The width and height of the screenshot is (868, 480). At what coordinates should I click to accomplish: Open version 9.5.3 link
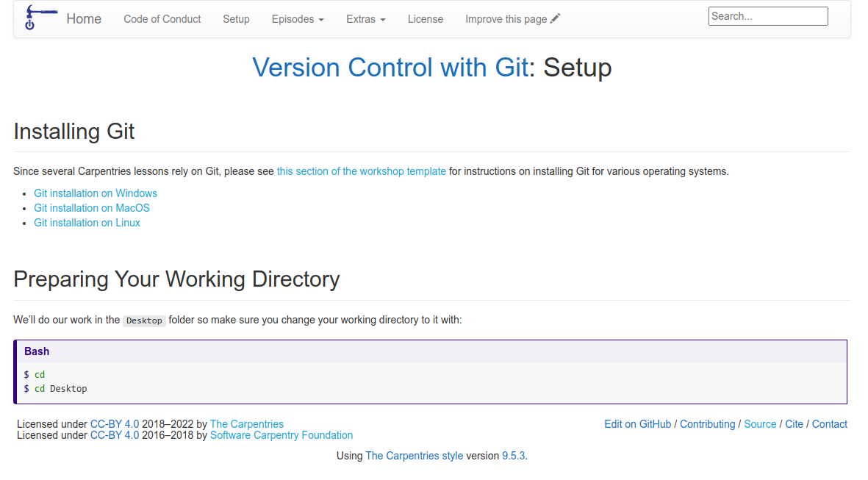pyautogui.click(x=513, y=456)
